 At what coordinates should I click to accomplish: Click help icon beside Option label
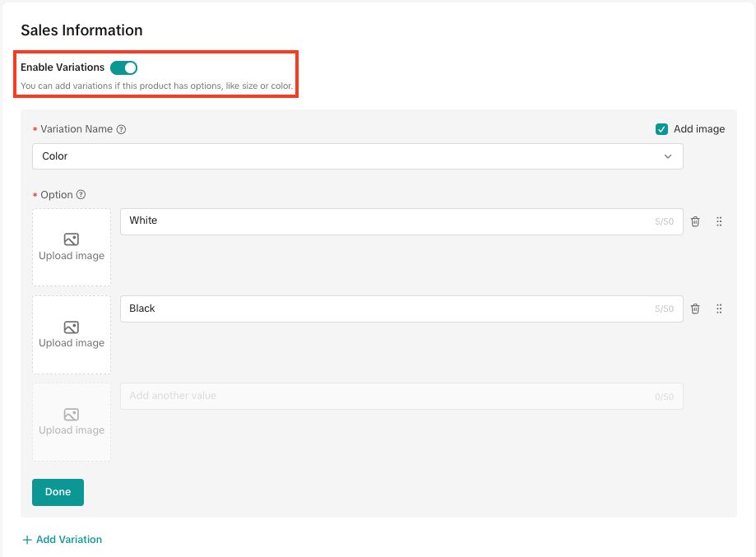tap(81, 195)
